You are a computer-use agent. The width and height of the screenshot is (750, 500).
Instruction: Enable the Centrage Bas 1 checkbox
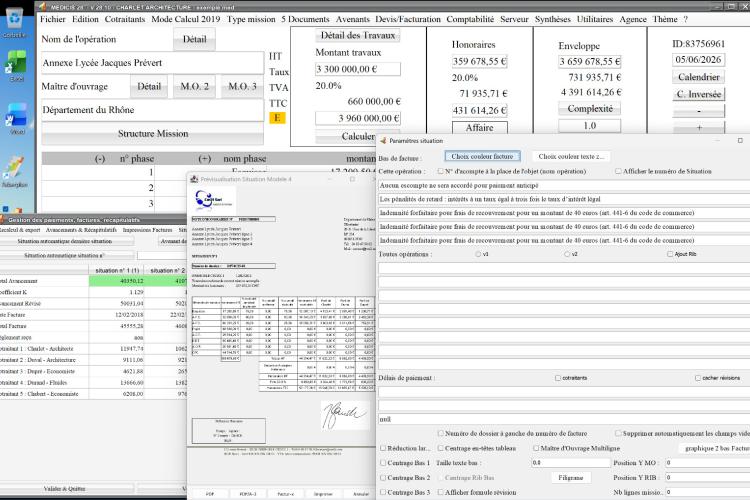[383, 463]
